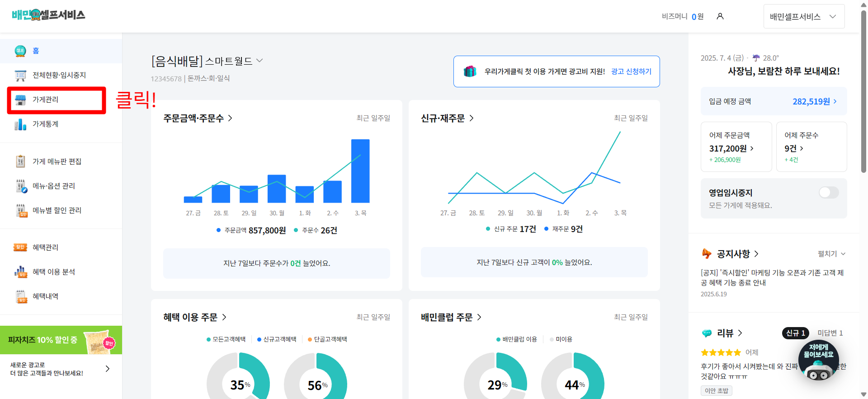This screenshot has height=399, width=868.
Task: Click the speech bubble icon beside 리뷰
Action: click(x=707, y=333)
